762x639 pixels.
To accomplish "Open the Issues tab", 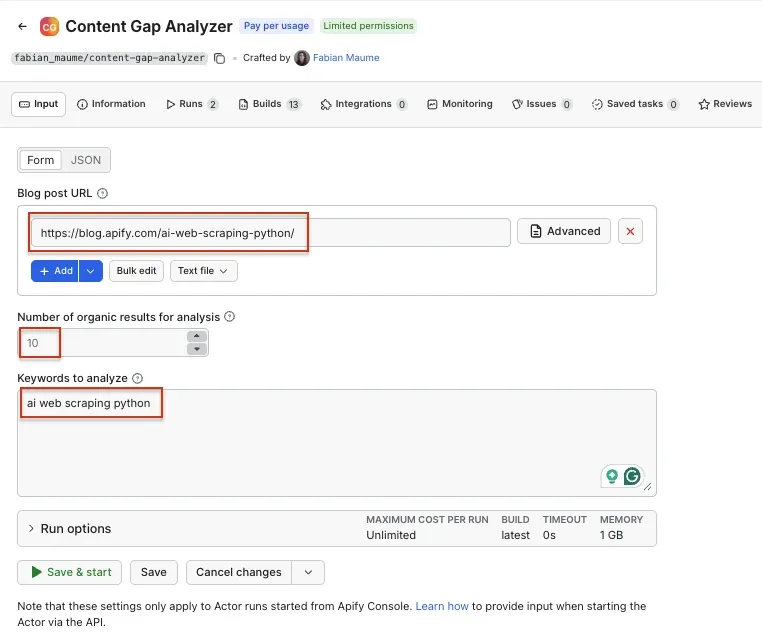I will coord(541,104).
